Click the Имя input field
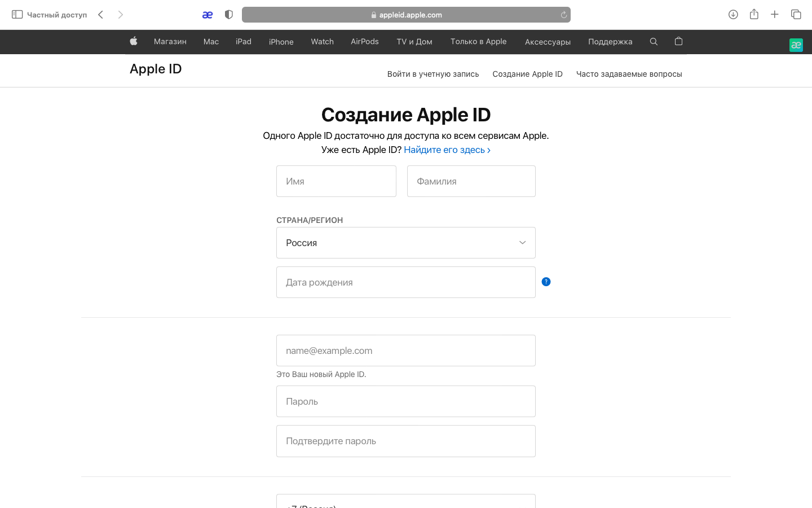The image size is (812, 508). 336,181
